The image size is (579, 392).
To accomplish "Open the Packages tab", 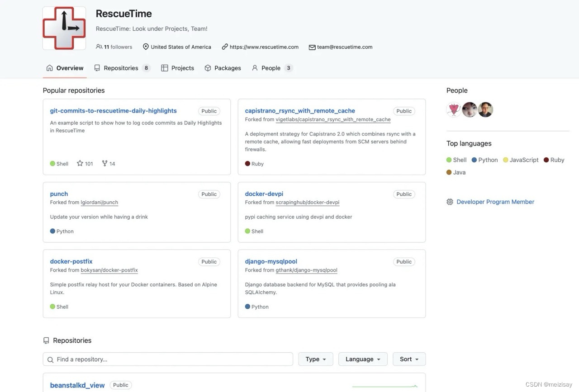I will pyautogui.click(x=223, y=68).
